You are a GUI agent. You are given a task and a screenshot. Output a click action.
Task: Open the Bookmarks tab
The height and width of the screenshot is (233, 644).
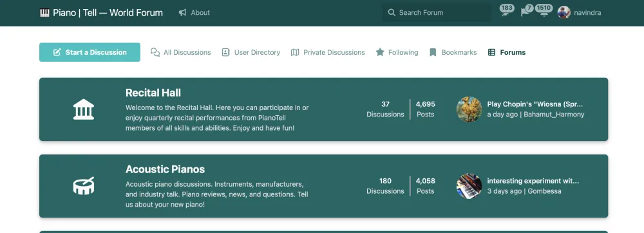tap(453, 52)
